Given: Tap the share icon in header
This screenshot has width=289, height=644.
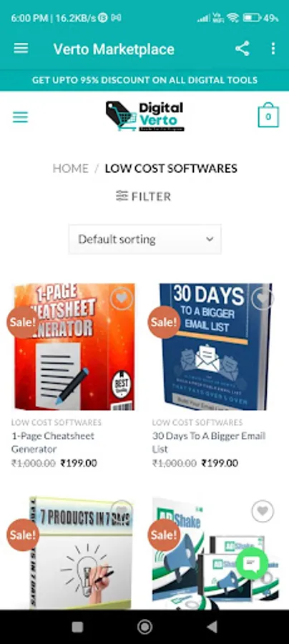Looking at the screenshot, I should coord(243,49).
